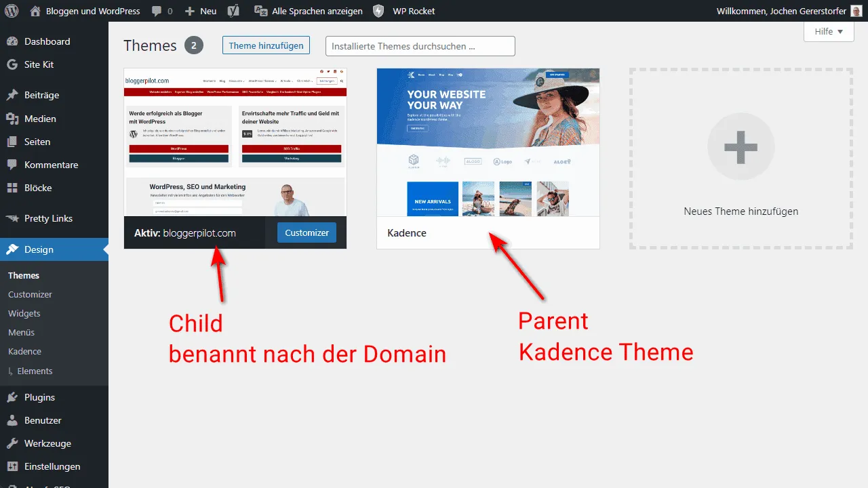
Task: Click the Seiten pages icon
Action: 12,142
